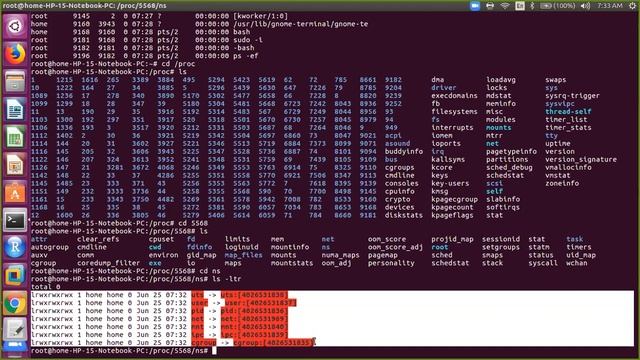Screen dimensions: 640x360
Task: Click the 'wchan' file name
Action: [x=577, y=263]
